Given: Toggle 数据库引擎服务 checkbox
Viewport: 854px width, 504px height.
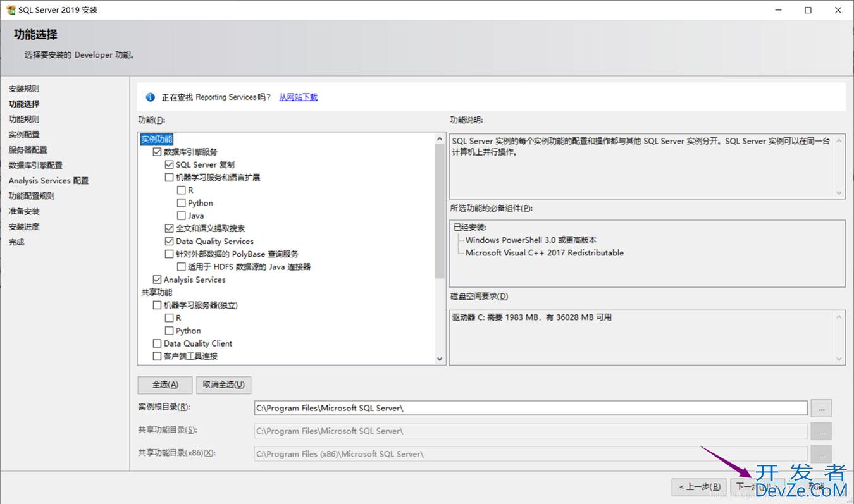Looking at the screenshot, I should 157,152.
